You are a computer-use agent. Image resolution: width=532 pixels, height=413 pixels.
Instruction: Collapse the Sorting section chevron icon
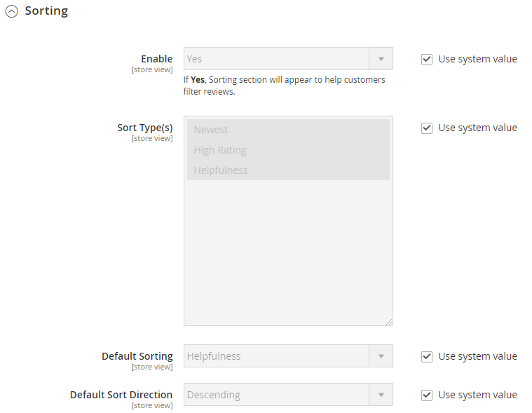tap(12, 12)
